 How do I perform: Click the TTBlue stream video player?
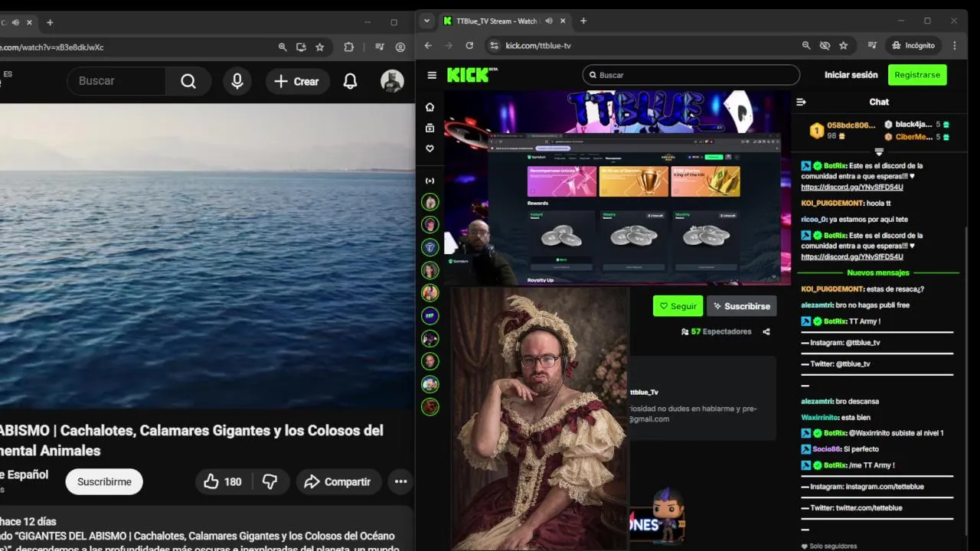click(x=617, y=187)
